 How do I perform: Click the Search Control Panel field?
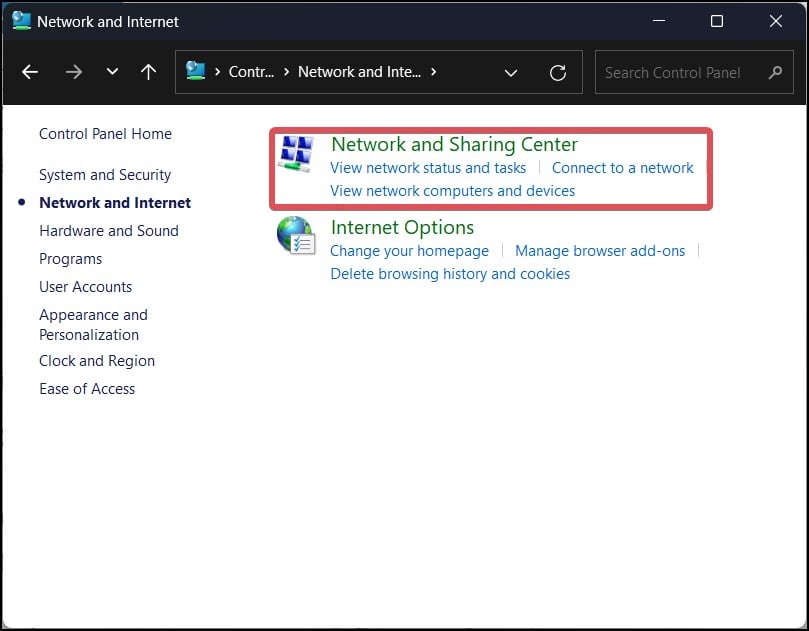[680, 72]
